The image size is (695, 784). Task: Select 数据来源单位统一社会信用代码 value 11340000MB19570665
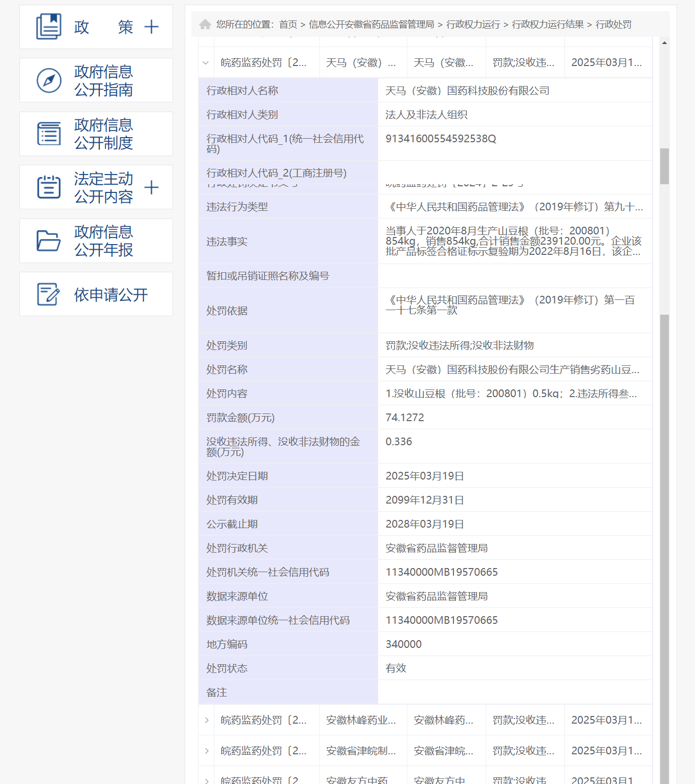(x=442, y=620)
